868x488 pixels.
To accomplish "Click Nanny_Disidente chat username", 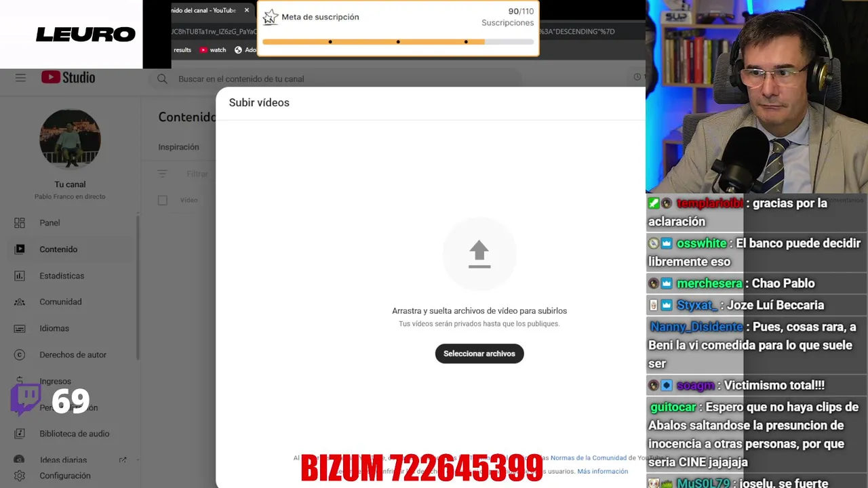I will 696,327.
